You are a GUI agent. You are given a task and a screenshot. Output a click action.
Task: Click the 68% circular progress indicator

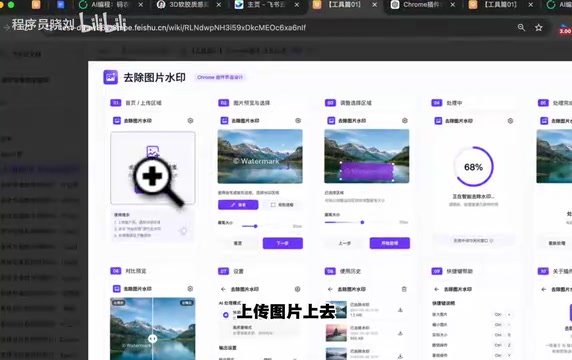[x=473, y=167]
